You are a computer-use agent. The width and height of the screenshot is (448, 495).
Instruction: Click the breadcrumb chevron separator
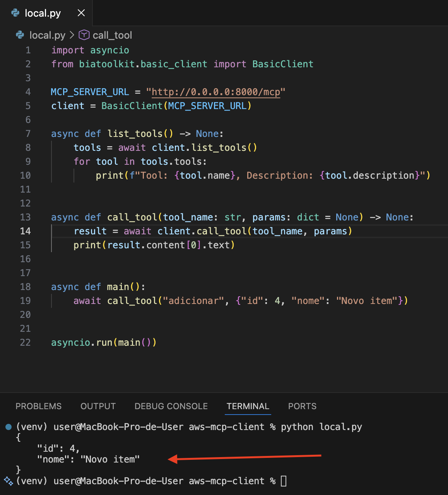72,35
